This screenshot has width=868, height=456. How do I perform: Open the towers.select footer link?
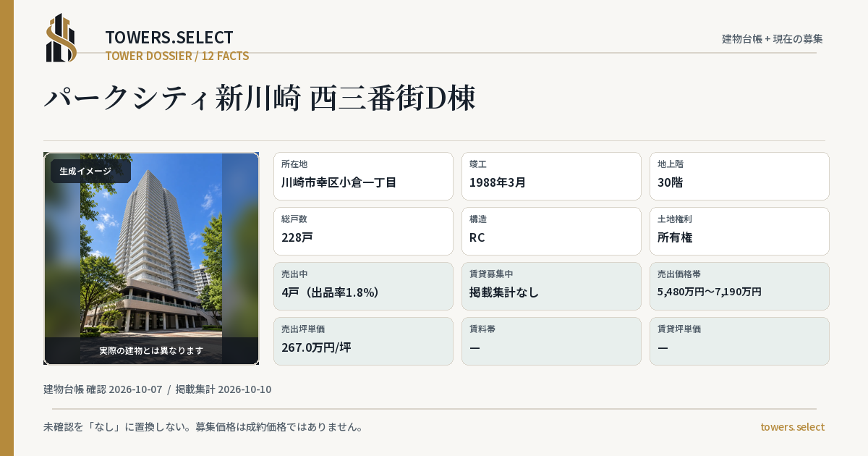[792, 427]
